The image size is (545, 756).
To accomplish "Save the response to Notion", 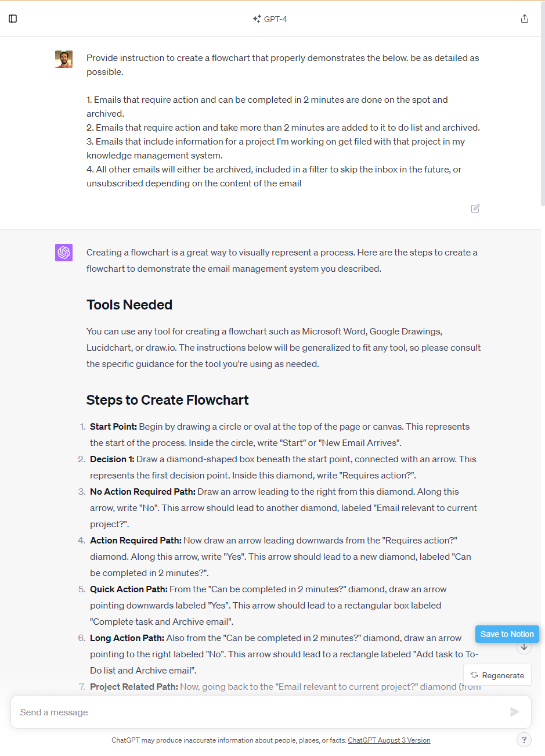I will pyautogui.click(x=507, y=634).
